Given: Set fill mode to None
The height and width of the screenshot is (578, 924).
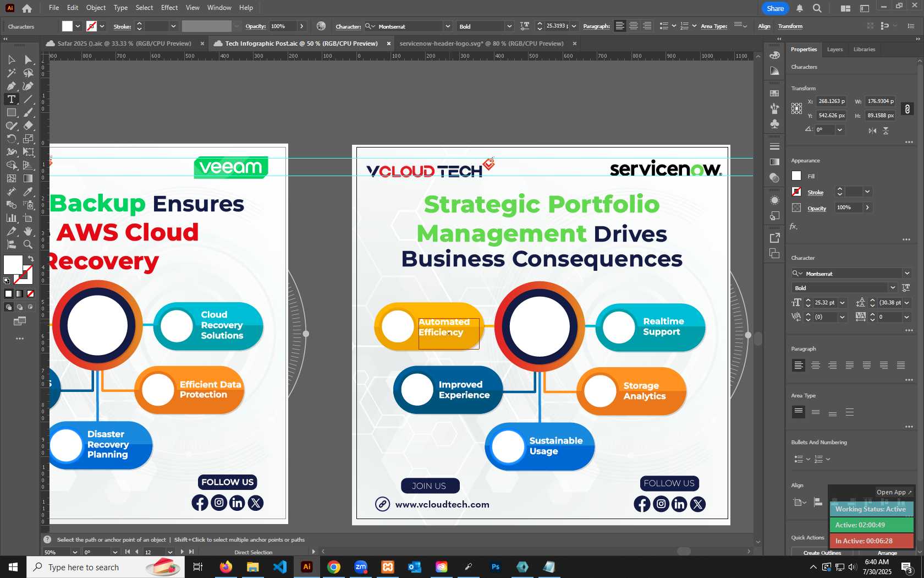Looking at the screenshot, I should [31, 294].
